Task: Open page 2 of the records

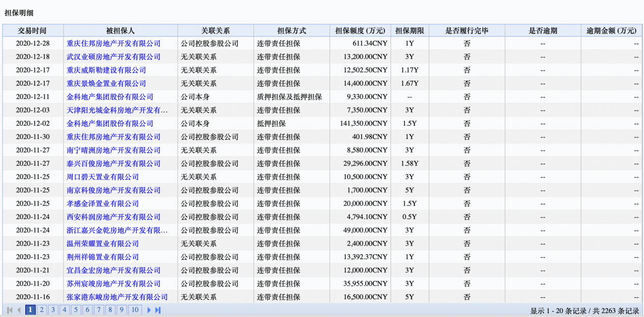Action: point(42,310)
